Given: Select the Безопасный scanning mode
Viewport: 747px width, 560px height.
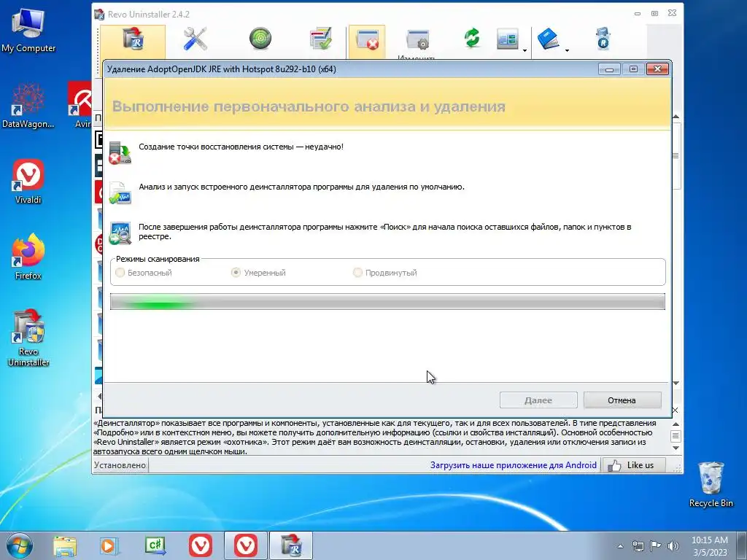Looking at the screenshot, I should point(144,273).
